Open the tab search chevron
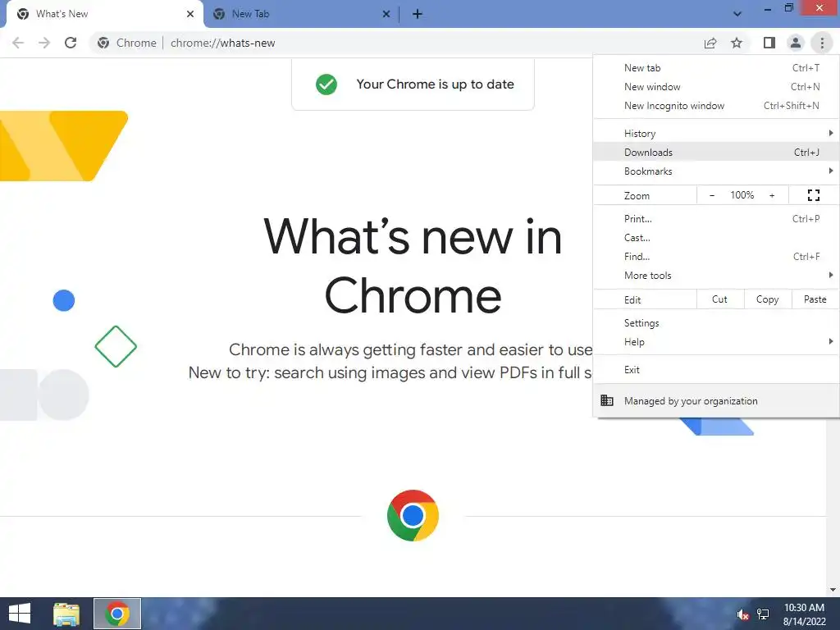The image size is (840, 630). (x=737, y=15)
